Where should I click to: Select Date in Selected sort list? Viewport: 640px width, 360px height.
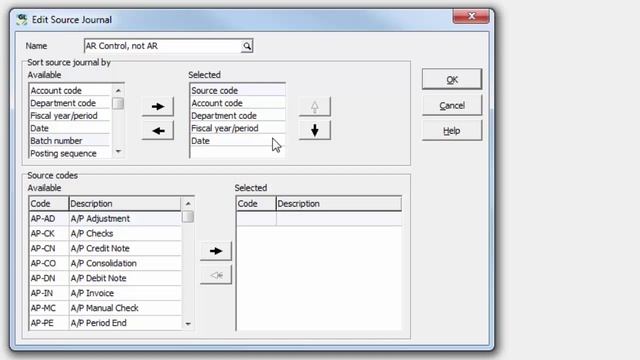(x=238, y=141)
